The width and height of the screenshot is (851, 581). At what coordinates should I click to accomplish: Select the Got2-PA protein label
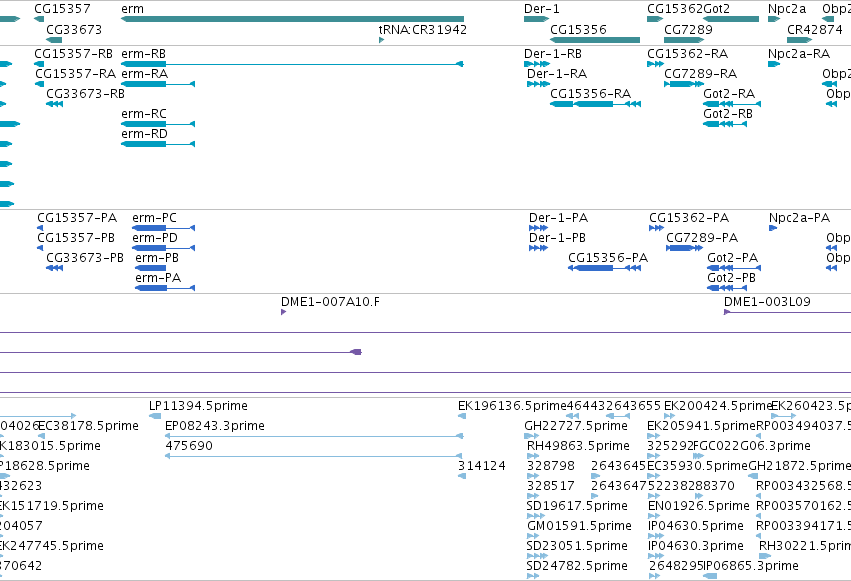[x=732, y=258]
